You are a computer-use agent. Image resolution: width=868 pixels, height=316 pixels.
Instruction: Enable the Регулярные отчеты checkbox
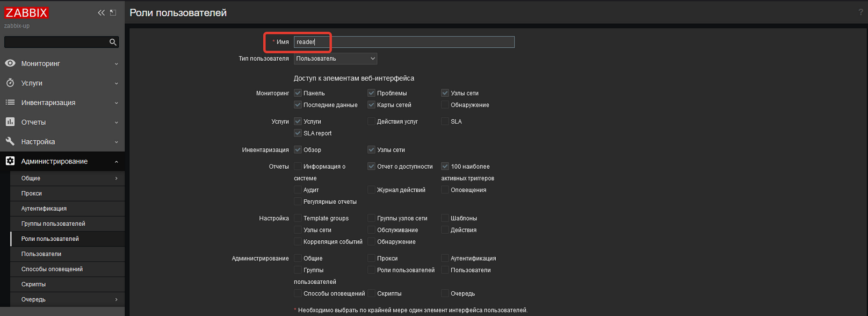click(298, 202)
